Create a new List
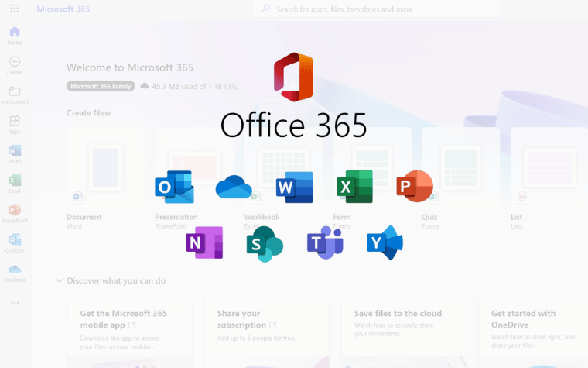This screenshot has width=588, height=368. pos(549,178)
